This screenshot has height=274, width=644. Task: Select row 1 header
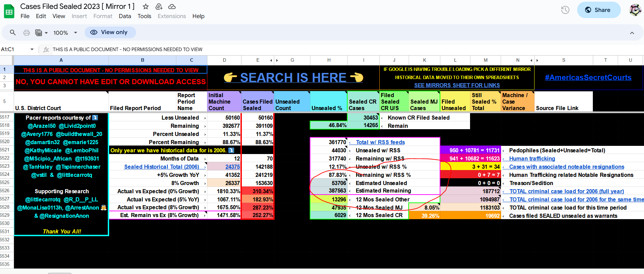(x=4, y=69)
